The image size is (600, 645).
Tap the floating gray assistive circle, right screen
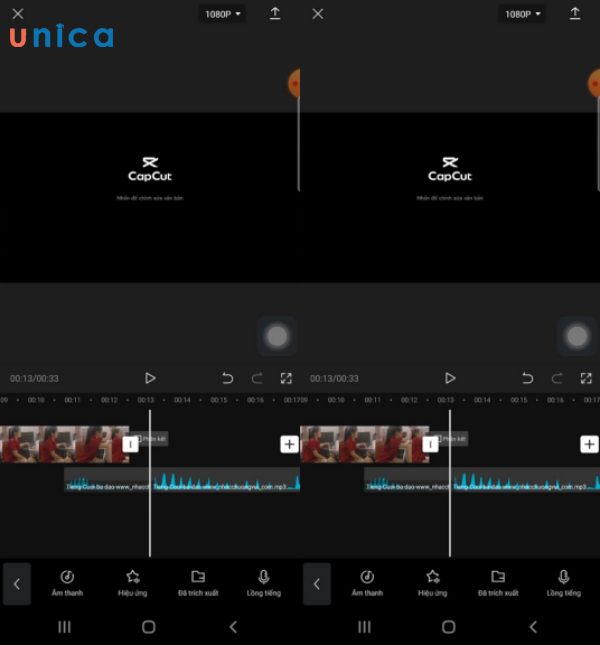point(577,336)
